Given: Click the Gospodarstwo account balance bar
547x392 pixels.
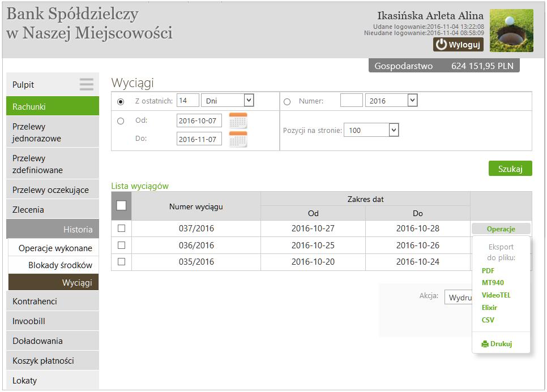Looking at the screenshot, I should click(444, 66).
